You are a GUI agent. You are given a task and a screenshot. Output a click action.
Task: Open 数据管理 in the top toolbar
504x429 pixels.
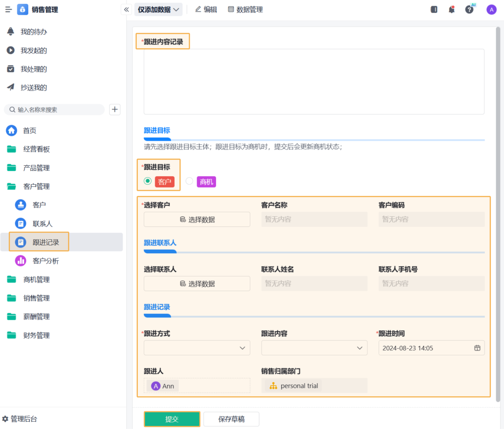point(245,10)
